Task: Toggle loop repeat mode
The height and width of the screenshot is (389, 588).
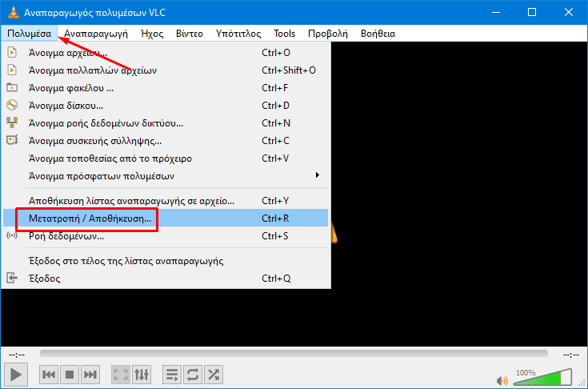Action: point(193,375)
